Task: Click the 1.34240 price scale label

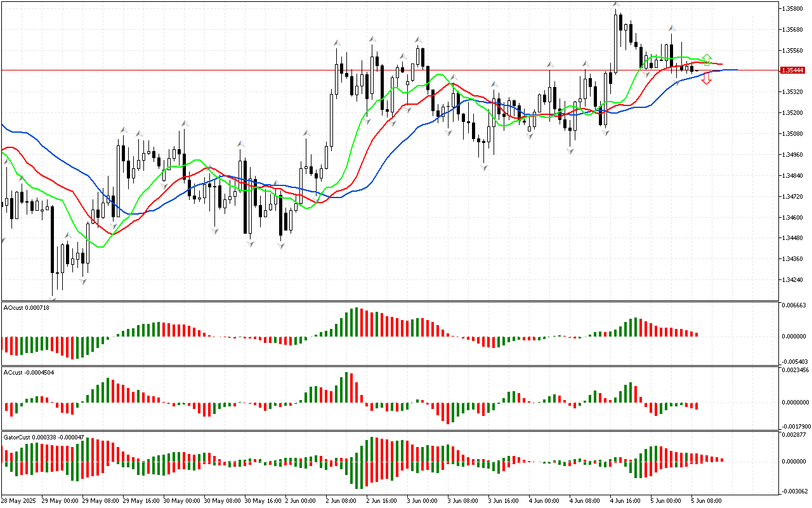Action: pos(793,280)
